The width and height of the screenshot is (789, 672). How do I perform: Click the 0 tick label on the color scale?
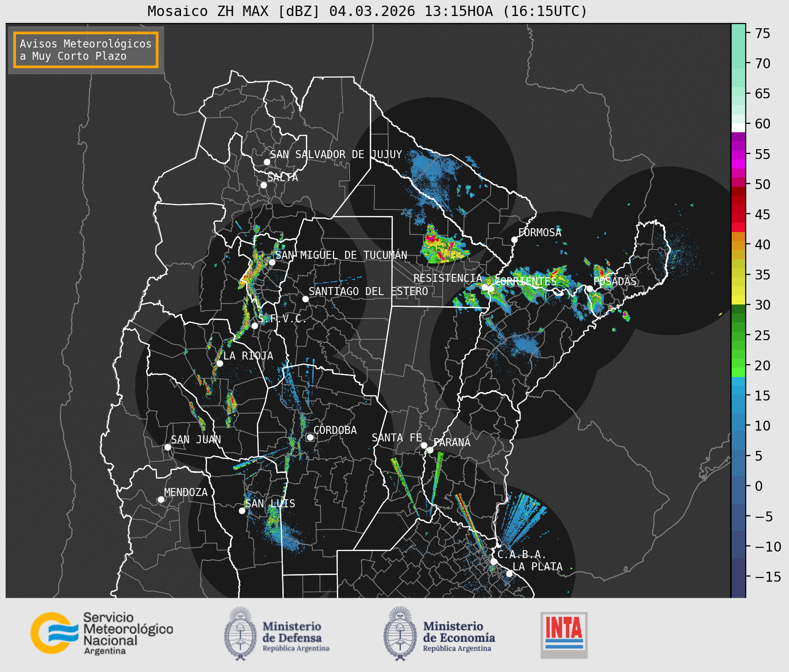point(759,486)
